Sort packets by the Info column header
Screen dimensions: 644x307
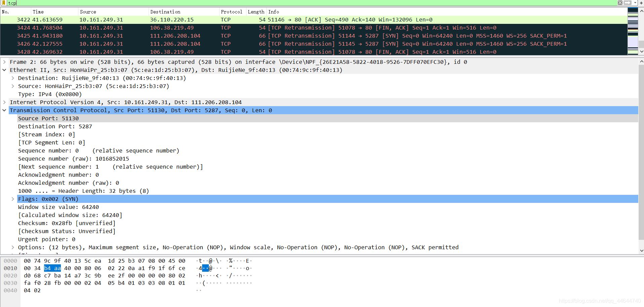[447, 12]
